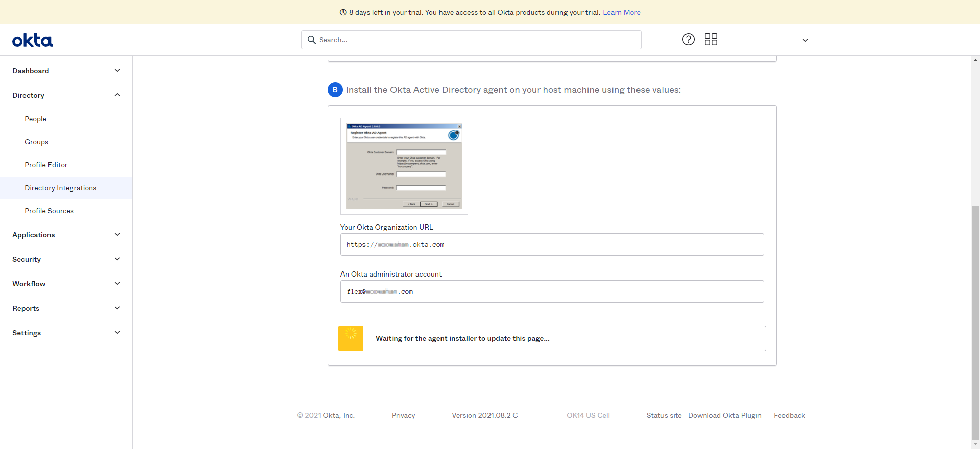The height and width of the screenshot is (449, 980).
Task: Expand the Dashboard menu chevron
Action: click(x=117, y=71)
